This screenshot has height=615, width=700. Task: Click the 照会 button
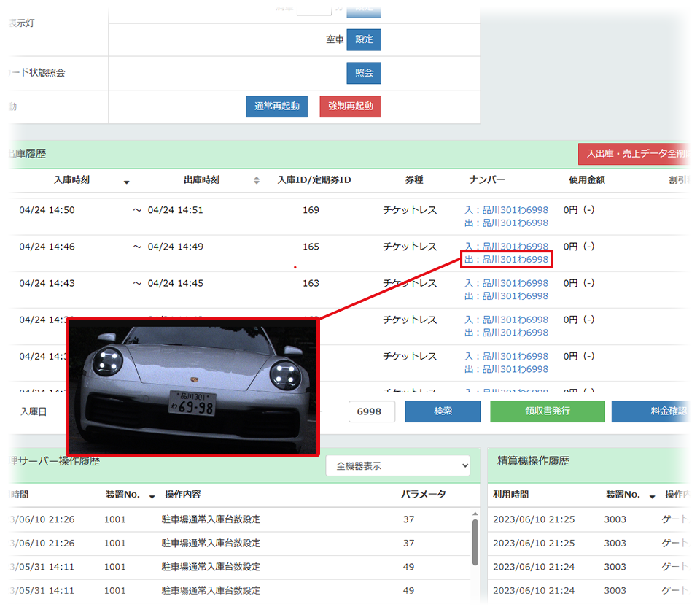tap(364, 73)
